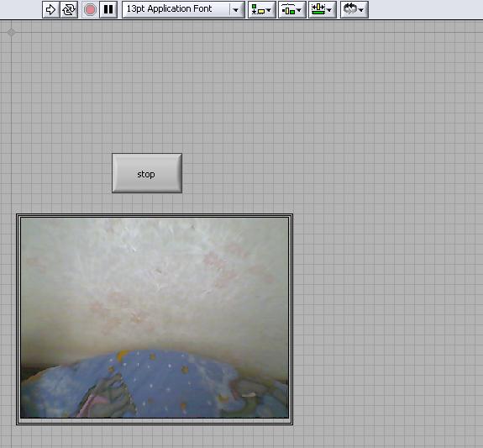Expand the Distribute Objects dropdown arrow

[x=299, y=10]
